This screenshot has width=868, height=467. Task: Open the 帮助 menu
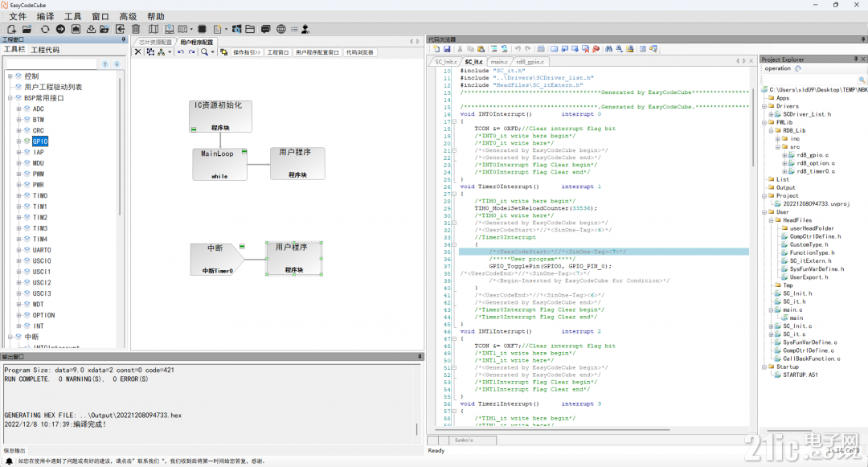(156, 17)
